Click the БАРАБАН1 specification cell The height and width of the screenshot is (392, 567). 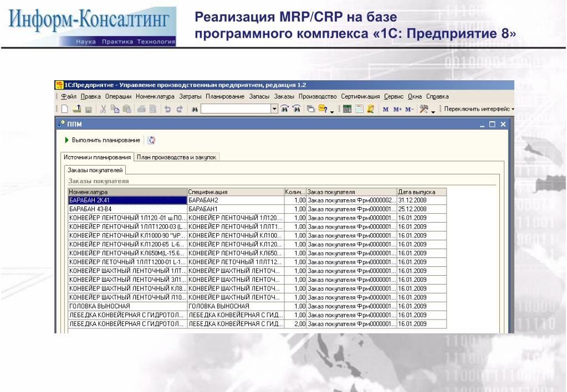pyautogui.click(x=236, y=209)
